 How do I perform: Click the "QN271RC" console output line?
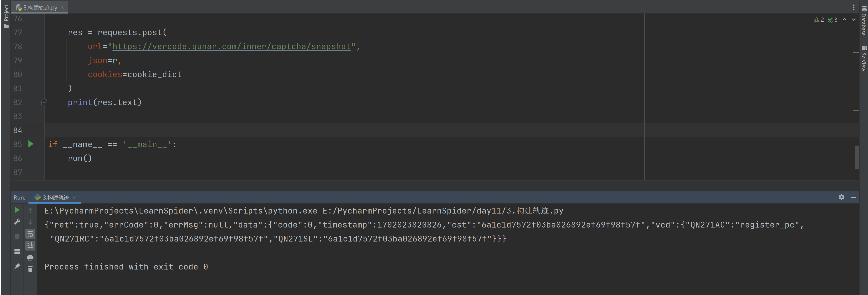(x=278, y=239)
